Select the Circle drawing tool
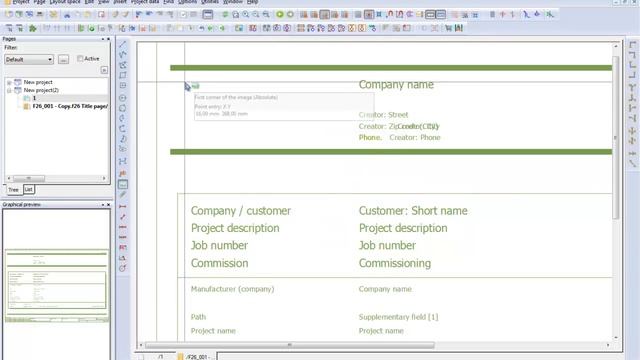 click(x=122, y=98)
